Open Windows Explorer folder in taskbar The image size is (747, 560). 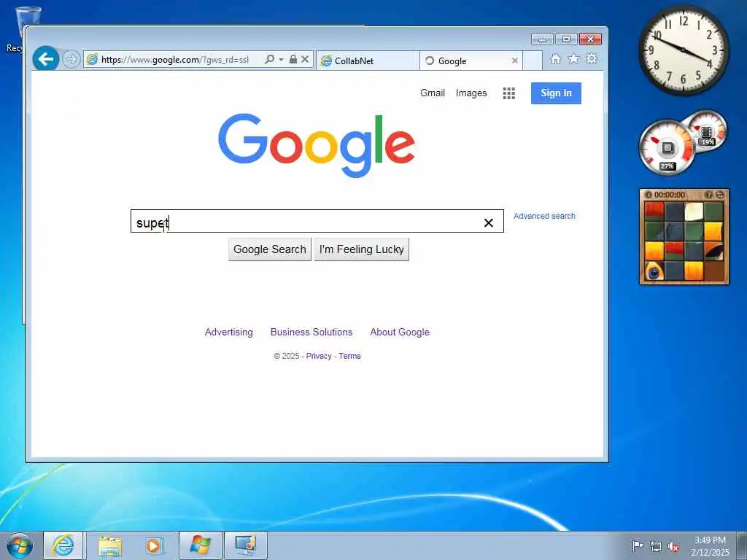click(x=111, y=545)
